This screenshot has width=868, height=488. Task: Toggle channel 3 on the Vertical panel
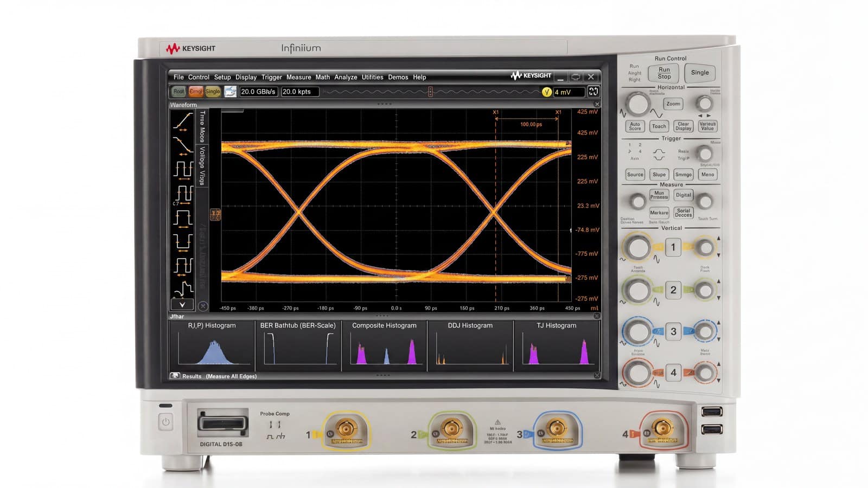[673, 331]
